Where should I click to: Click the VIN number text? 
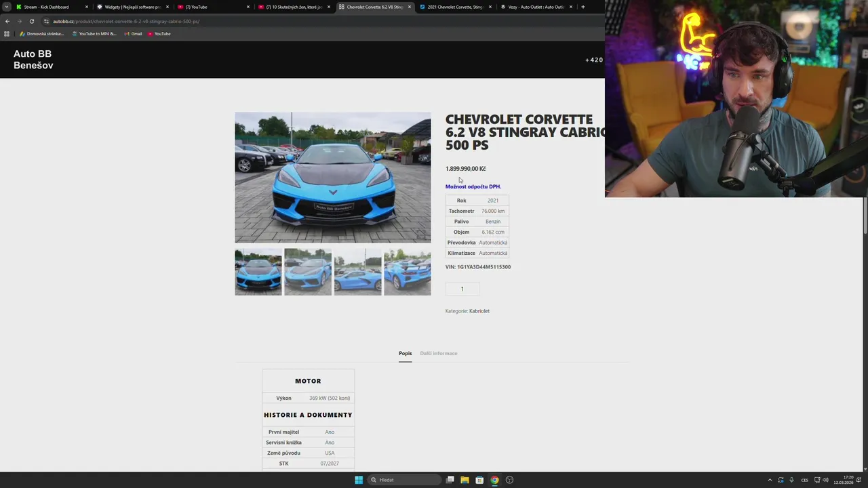click(478, 267)
